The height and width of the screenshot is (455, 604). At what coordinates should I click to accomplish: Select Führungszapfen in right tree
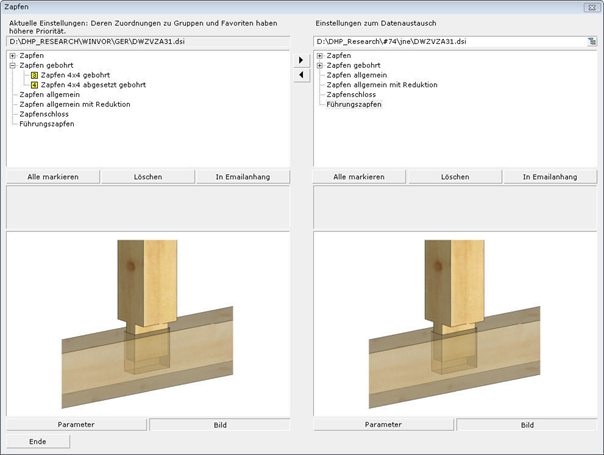[354, 104]
